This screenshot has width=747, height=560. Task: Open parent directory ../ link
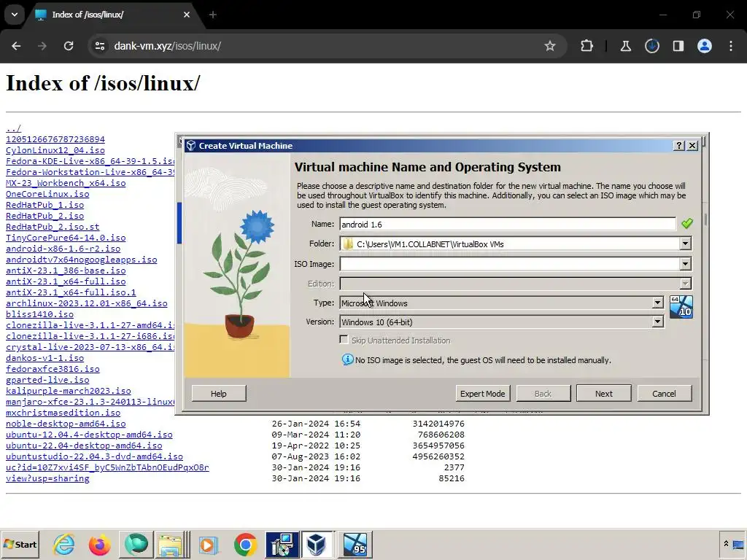point(13,128)
